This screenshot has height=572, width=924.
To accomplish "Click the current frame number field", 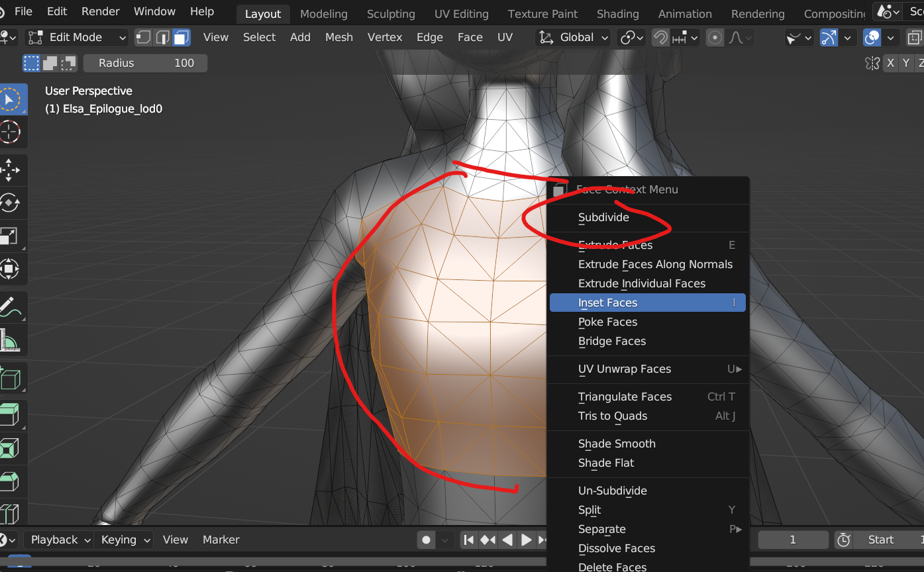I will pos(792,540).
